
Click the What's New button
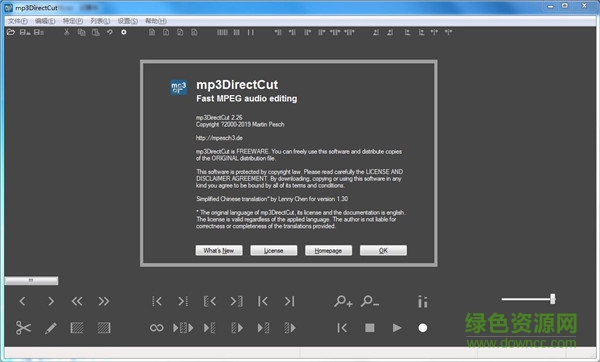[219, 251]
